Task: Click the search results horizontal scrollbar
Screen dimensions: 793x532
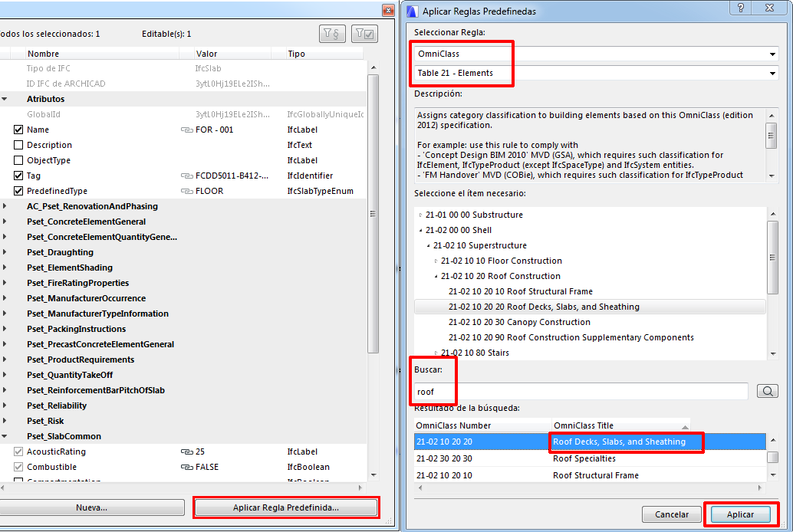Action: click(x=590, y=488)
